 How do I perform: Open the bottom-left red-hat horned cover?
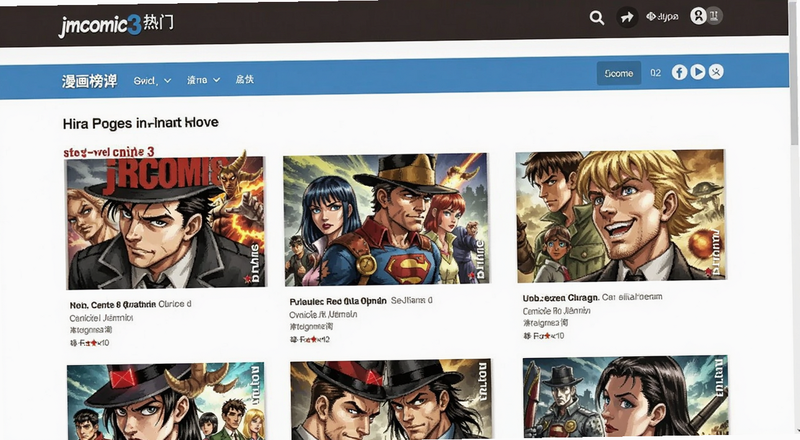click(x=166, y=401)
